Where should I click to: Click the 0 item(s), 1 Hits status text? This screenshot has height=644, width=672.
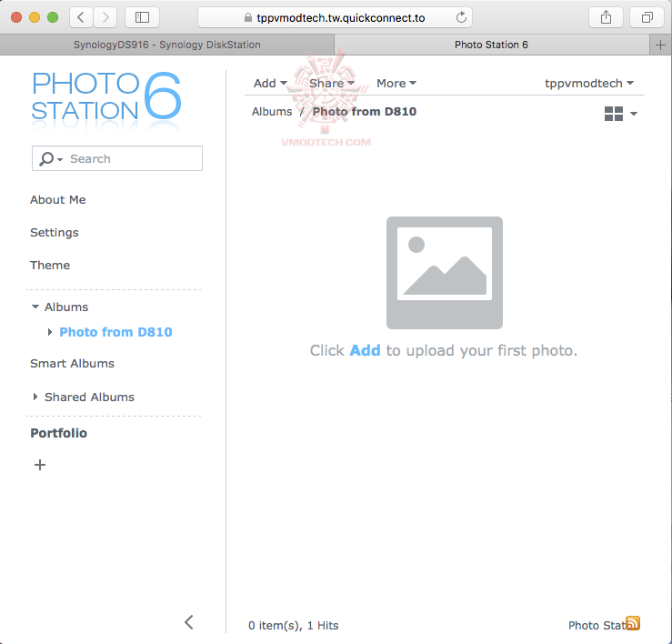pos(293,626)
